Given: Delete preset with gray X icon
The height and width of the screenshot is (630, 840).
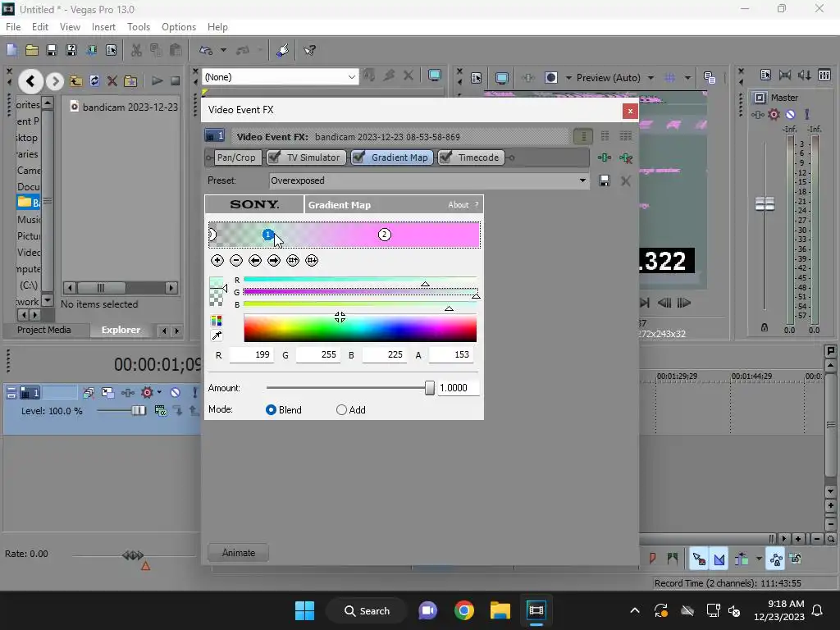Looking at the screenshot, I should coord(625,180).
